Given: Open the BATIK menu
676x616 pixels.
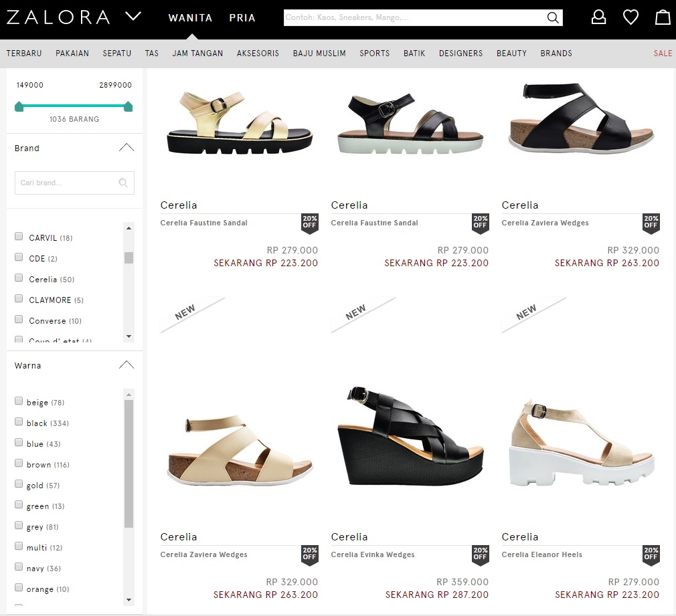Looking at the screenshot, I should [x=414, y=54].
